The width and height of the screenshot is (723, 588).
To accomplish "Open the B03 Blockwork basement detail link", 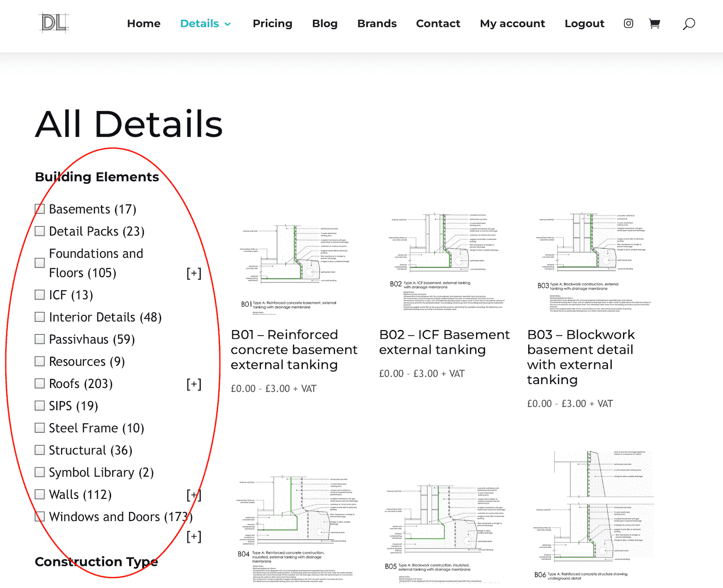I will pos(581,357).
